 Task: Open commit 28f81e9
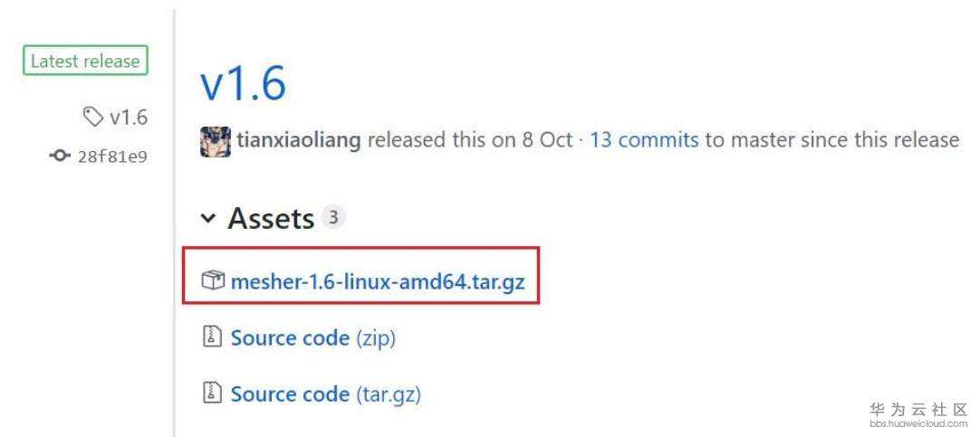[x=114, y=157]
